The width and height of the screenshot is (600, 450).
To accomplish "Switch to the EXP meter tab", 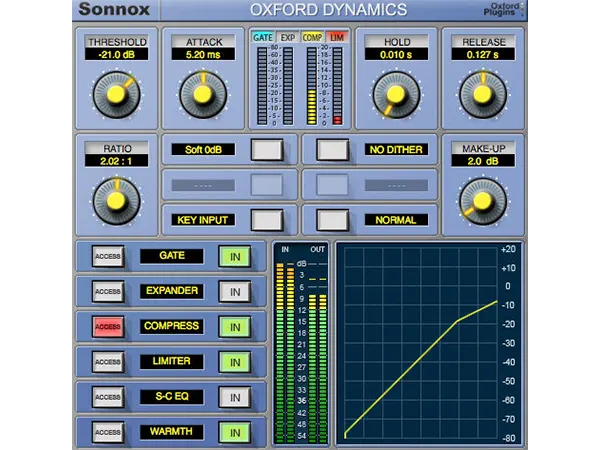I will pos(288,38).
